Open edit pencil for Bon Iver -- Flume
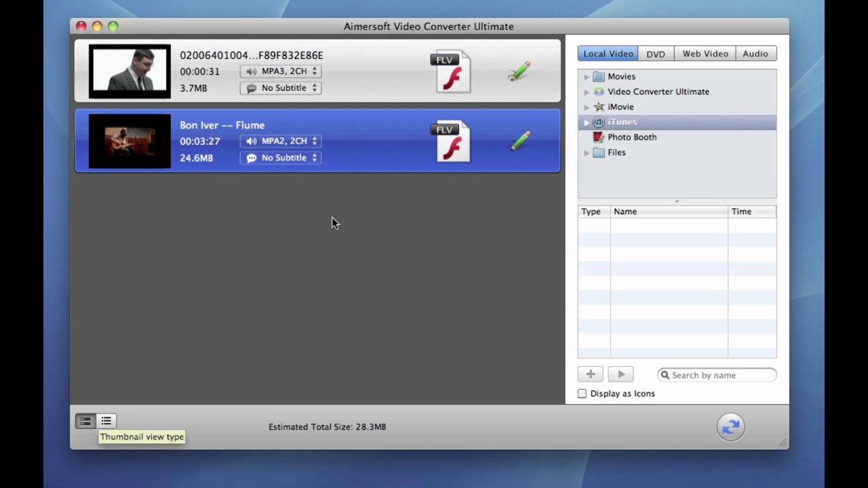 pyautogui.click(x=519, y=140)
